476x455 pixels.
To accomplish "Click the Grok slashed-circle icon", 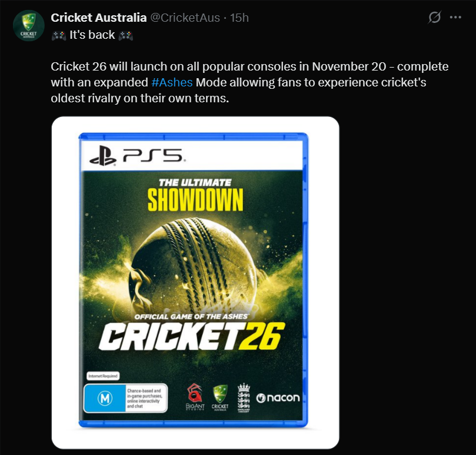I will click(x=434, y=18).
